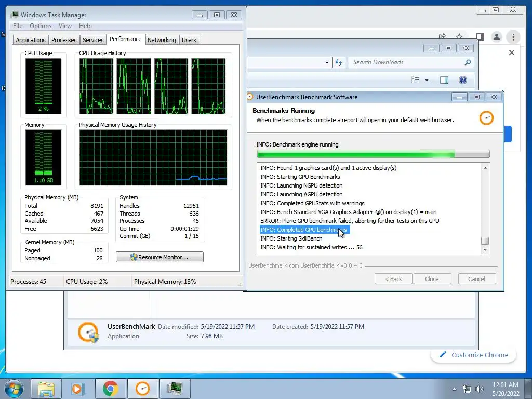Viewport: 532px width, 399px height.
Task: Click the log scrollbar down arrow
Action: coord(485,250)
